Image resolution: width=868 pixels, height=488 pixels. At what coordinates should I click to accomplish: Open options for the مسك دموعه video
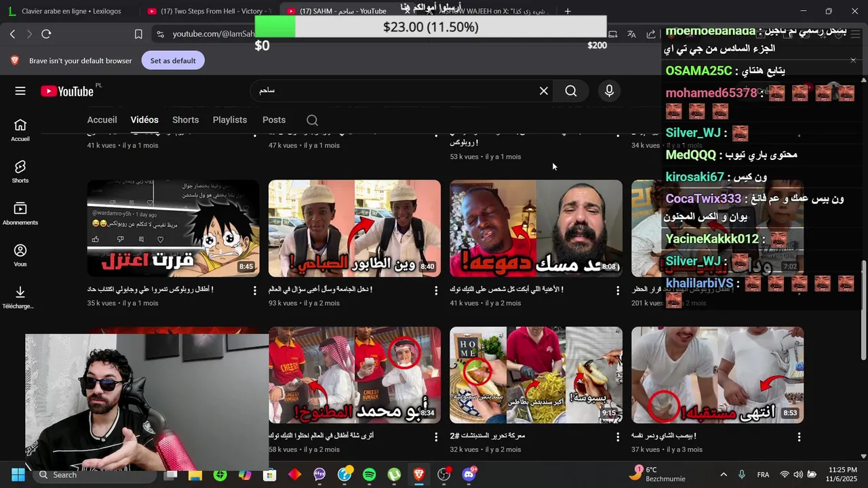click(617, 290)
